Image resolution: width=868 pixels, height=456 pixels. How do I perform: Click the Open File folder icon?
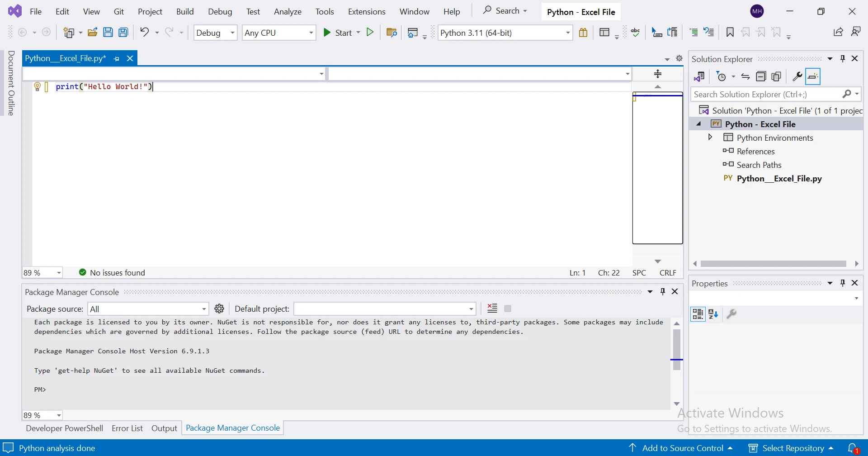(x=93, y=32)
